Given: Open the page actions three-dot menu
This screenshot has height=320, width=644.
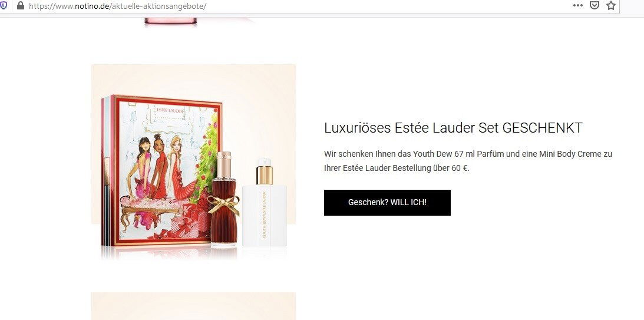Looking at the screenshot, I should pos(578,5).
